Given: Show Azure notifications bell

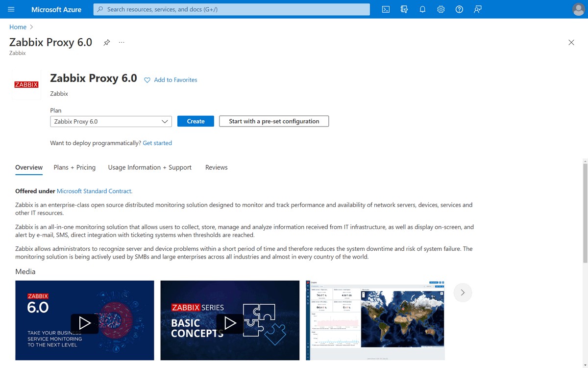Looking at the screenshot, I should pos(422,9).
